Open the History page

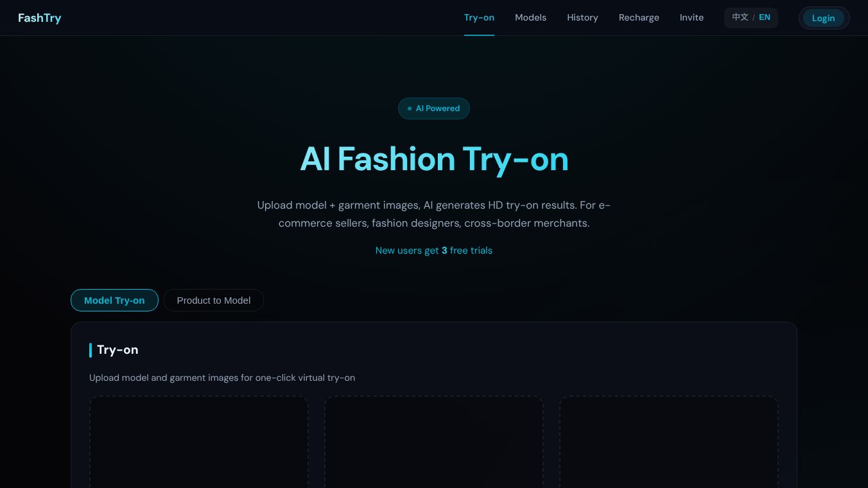(x=582, y=17)
